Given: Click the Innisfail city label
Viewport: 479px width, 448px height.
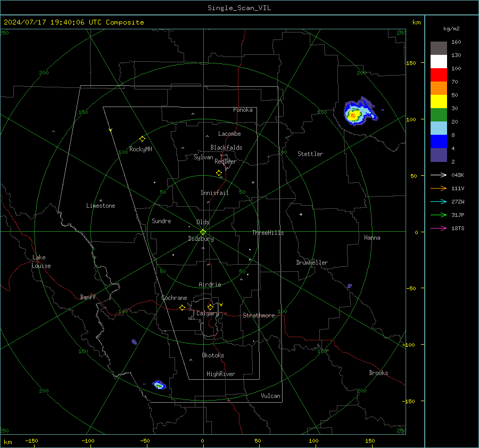Looking at the screenshot, I should (x=214, y=193).
